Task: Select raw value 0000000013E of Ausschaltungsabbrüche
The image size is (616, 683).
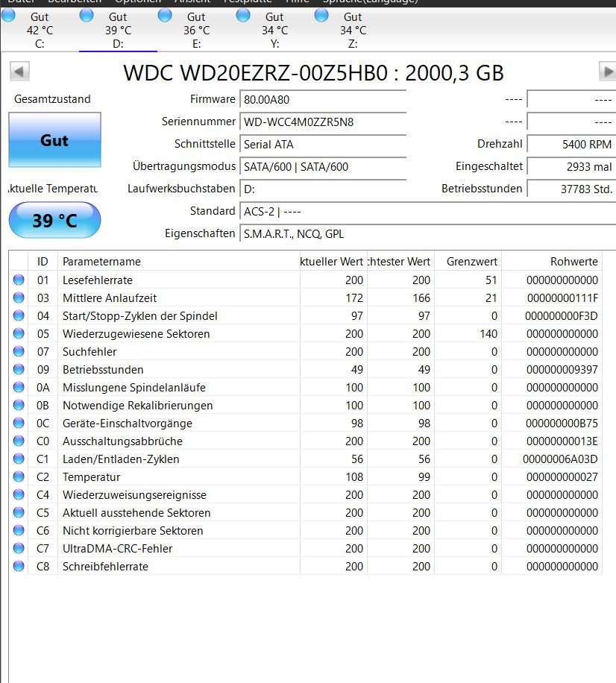Action: pos(562,441)
